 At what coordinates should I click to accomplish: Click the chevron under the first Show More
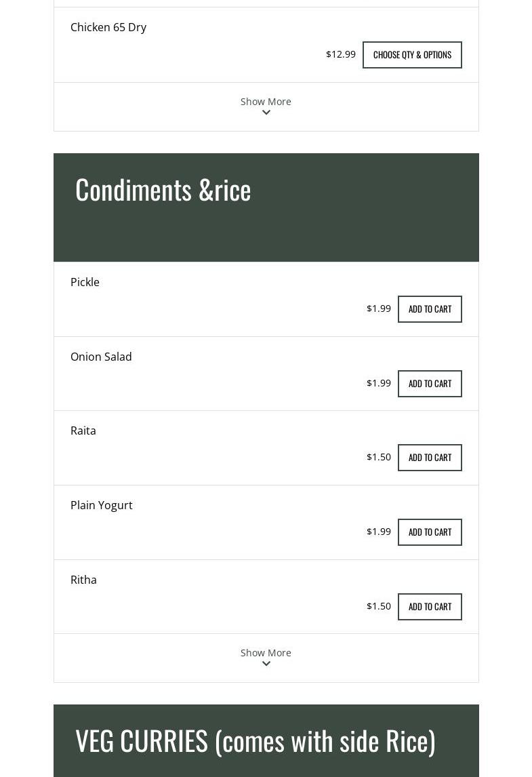[x=266, y=113]
